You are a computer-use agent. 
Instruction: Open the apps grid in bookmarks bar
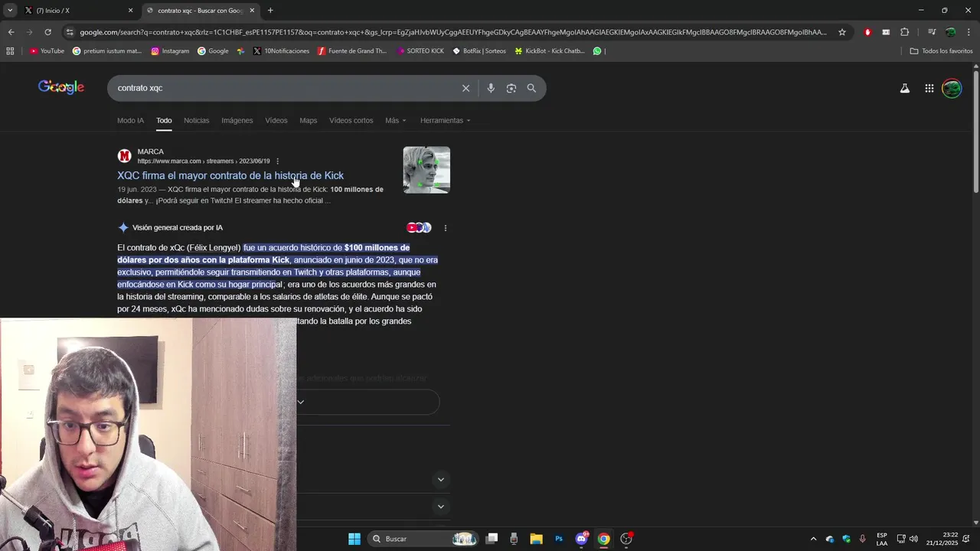click(10, 51)
